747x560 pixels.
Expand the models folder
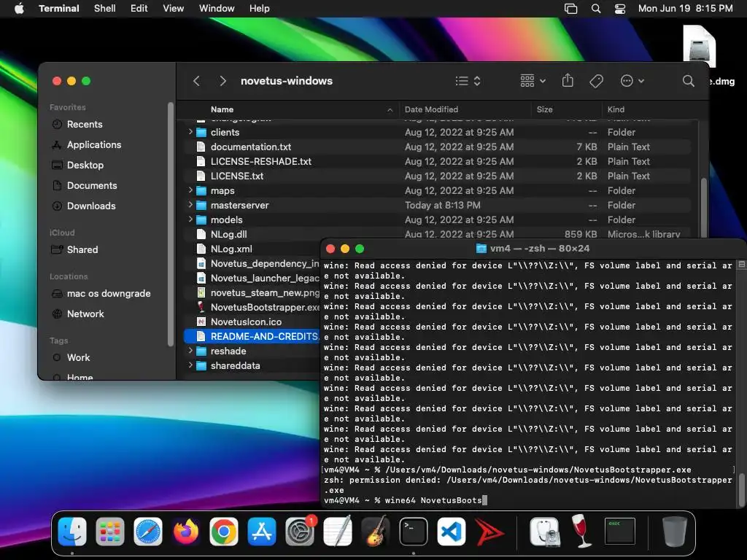coord(190,219)
